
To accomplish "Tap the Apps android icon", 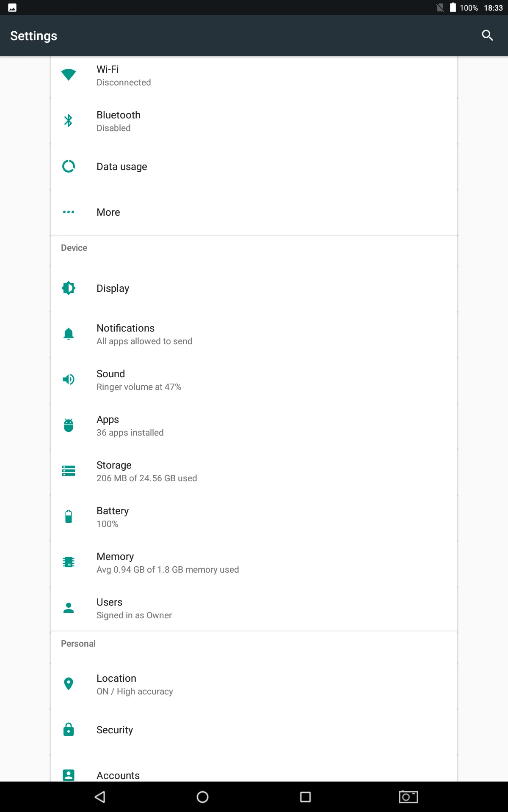I will (69, 425).
